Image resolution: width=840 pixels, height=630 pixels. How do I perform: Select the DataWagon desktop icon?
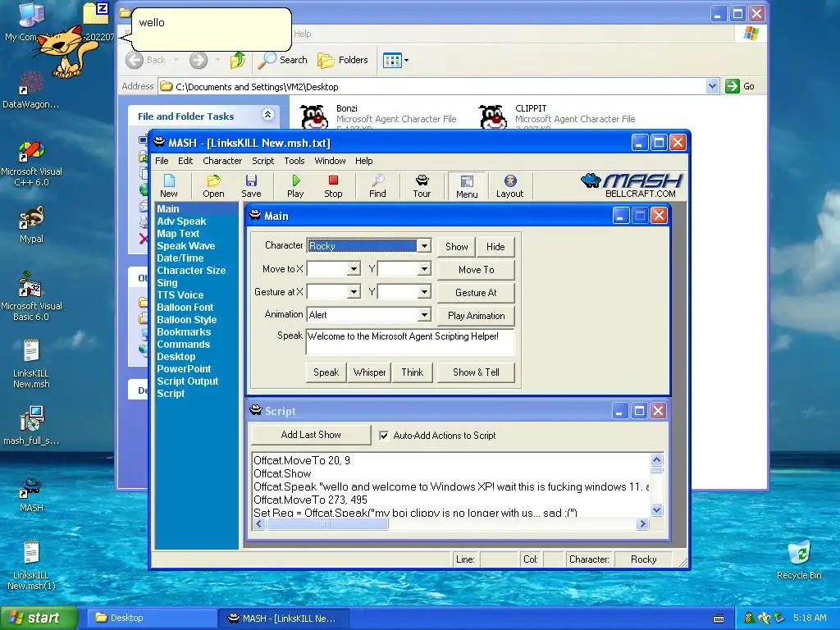[x=31, y=90]
